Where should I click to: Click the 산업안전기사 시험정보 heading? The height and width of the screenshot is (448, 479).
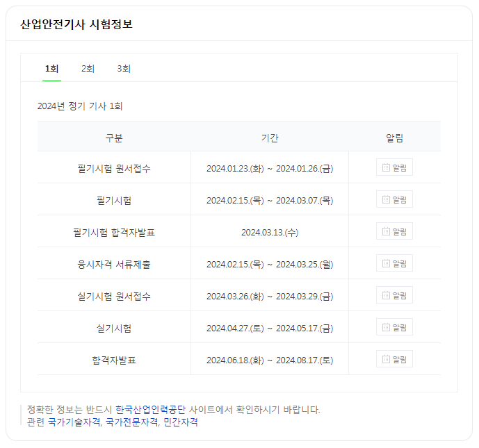pyautogui.click(x=76, y=24)
